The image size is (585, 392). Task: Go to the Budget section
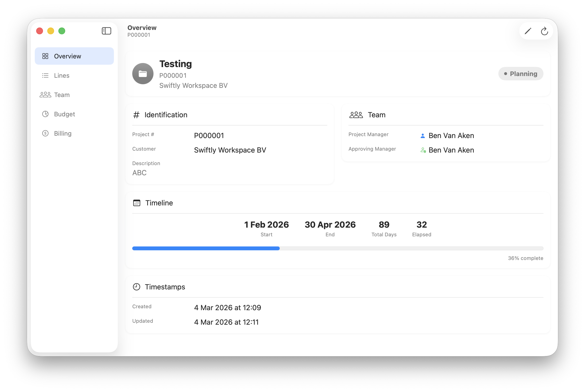(64, 114)
